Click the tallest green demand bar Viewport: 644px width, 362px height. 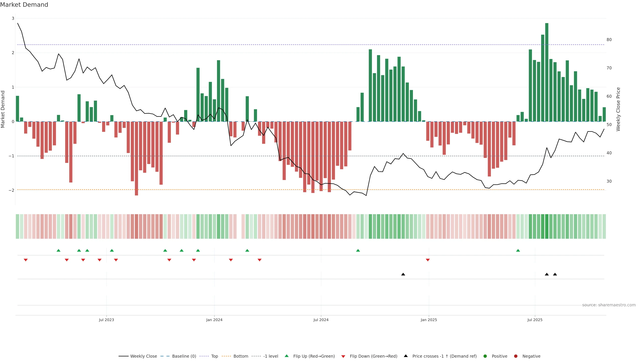point(547,72)
